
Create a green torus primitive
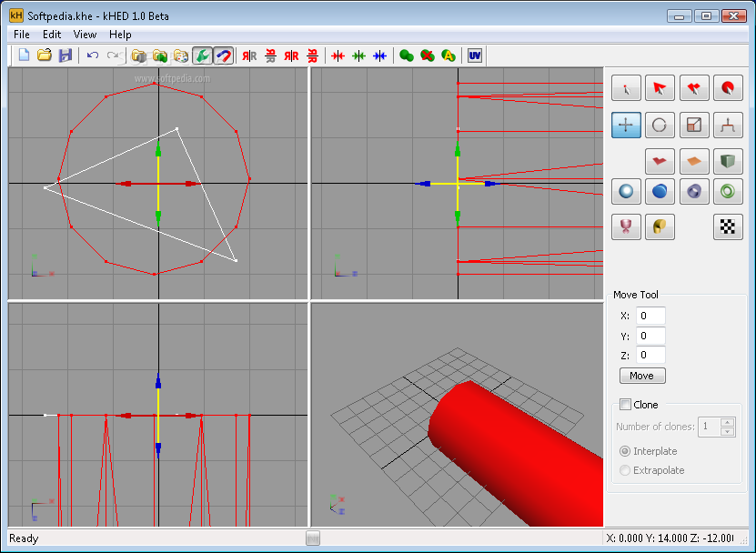tap(728, 191)
